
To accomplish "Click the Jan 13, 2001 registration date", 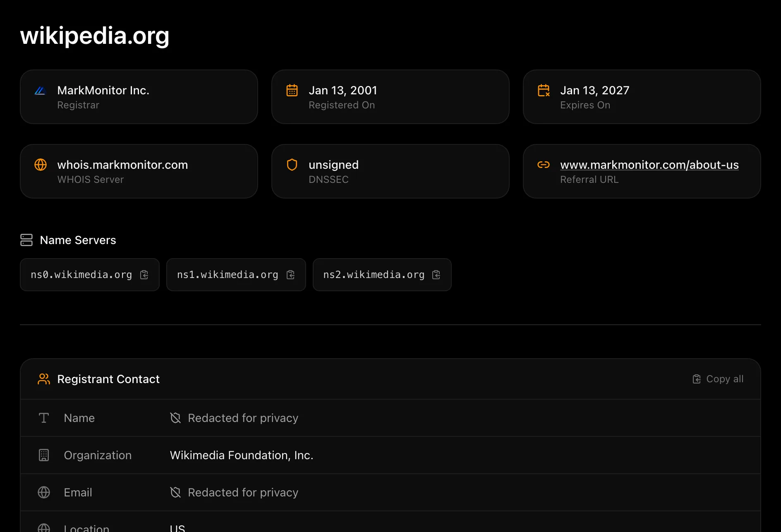I will [343, 90].
